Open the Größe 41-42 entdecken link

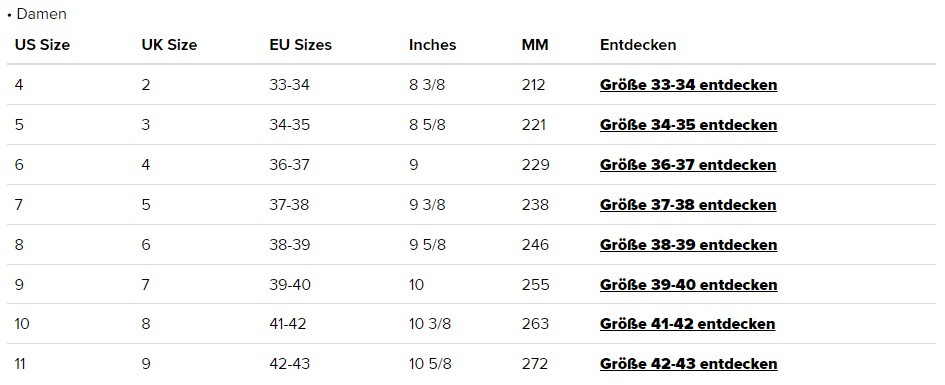pyautogui.click(x=687, y=324)
